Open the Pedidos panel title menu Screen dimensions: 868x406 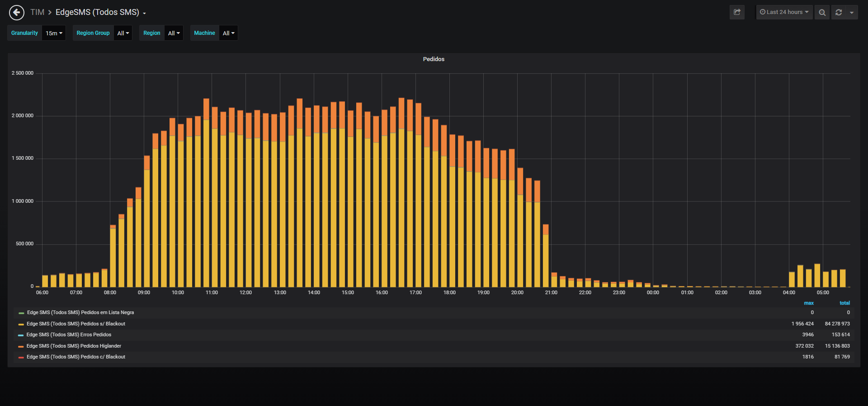coord(434,59)
